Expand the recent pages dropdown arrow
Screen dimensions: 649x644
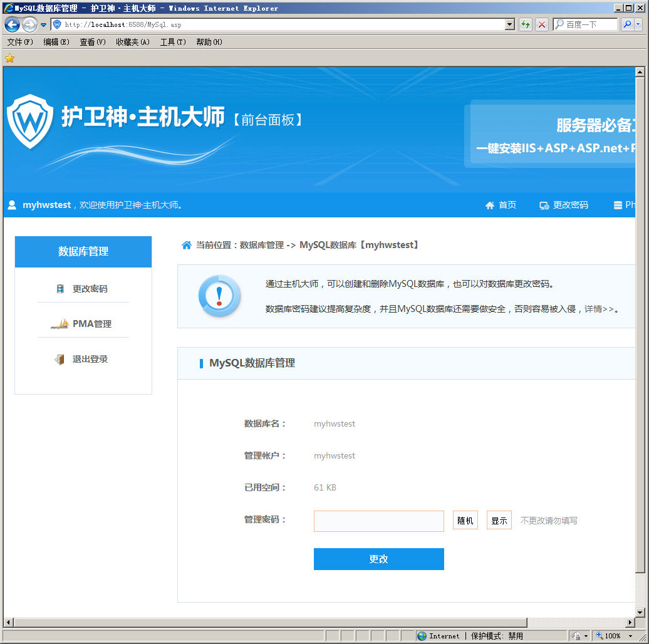(x=43, y=25)
